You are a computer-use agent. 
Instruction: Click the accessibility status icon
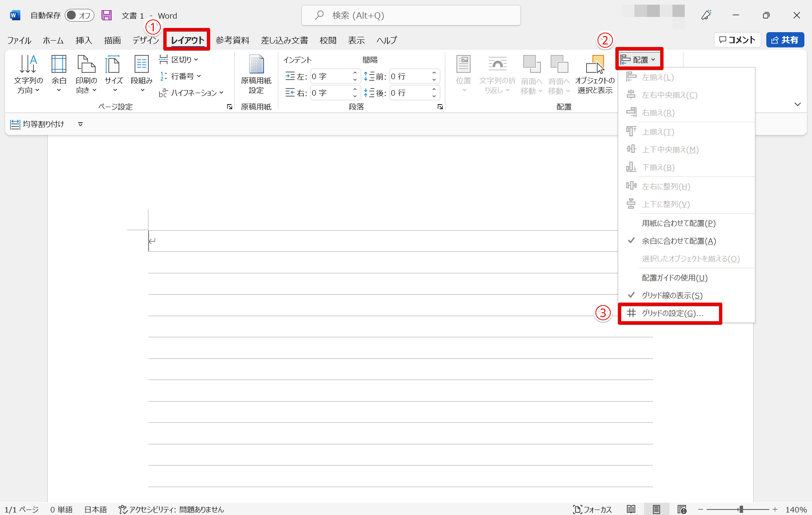pos(123,509)
